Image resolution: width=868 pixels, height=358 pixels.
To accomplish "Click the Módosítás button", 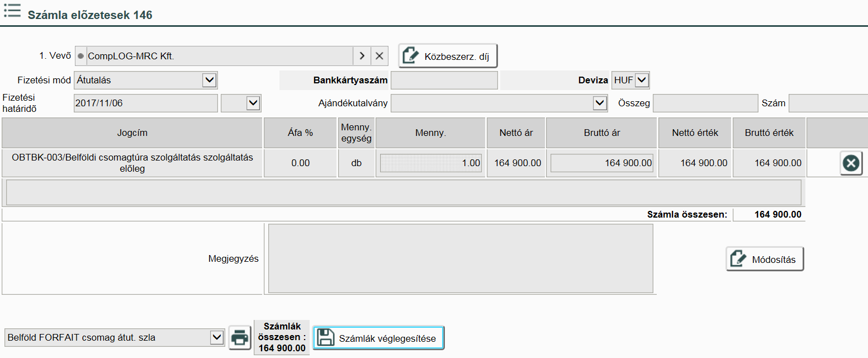I will click(x=765, y=260).
